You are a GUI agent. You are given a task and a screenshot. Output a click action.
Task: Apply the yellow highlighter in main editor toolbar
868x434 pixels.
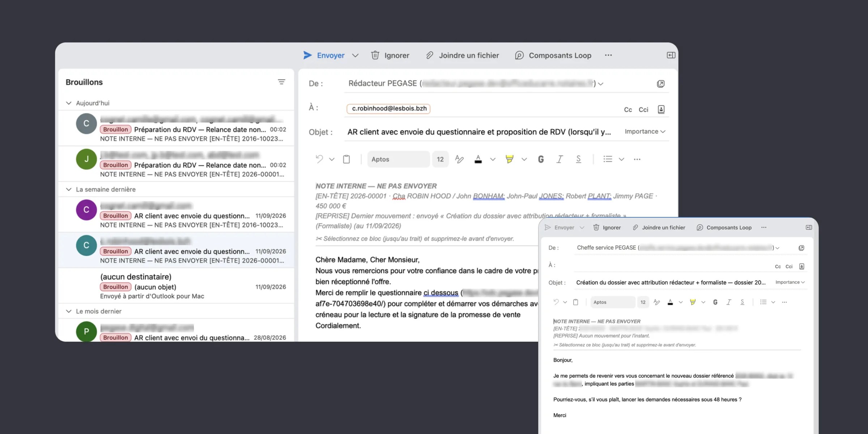pos(510,159)
